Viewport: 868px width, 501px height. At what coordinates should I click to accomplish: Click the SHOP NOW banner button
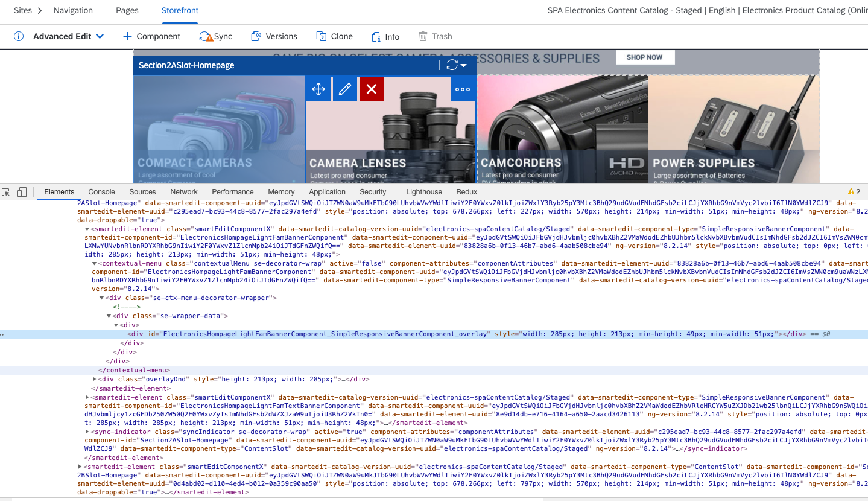[x=645, y=57]
